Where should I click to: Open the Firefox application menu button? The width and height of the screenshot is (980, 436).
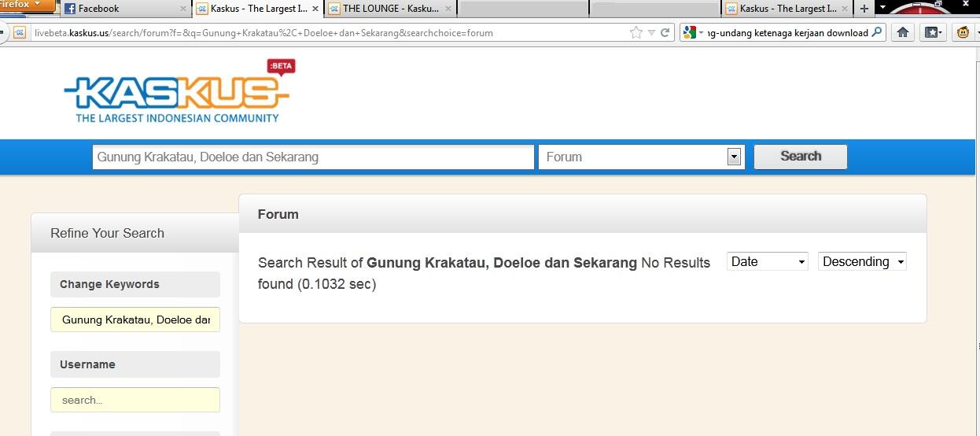27,5
